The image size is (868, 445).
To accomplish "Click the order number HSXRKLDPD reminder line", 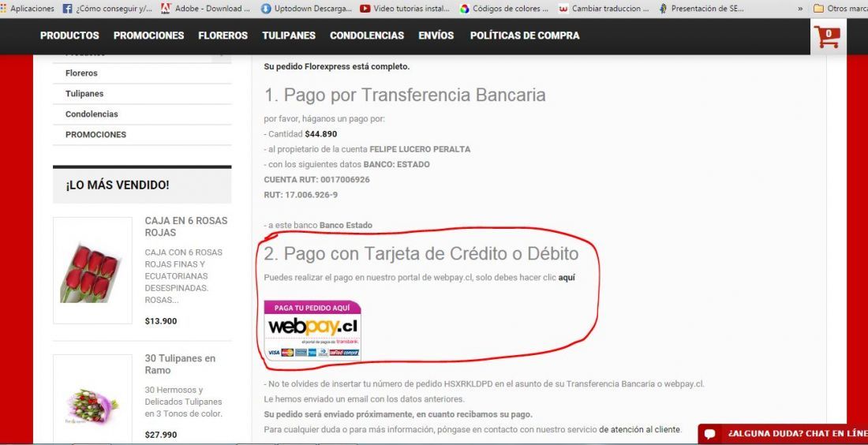I will click(x=485, y=384).
